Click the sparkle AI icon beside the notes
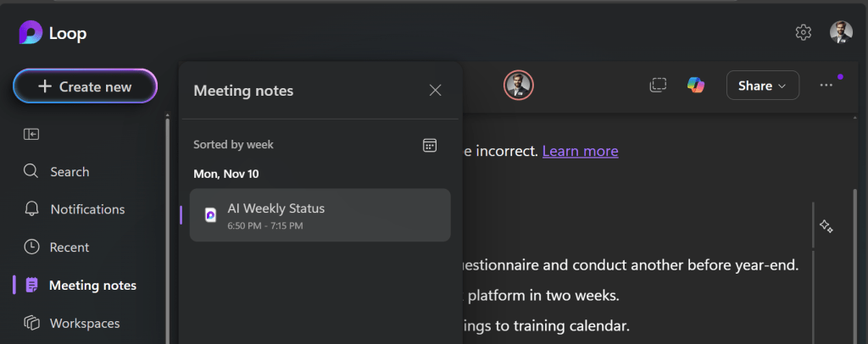This screenshot has height=344, width=868. click(x=826, y=226)
